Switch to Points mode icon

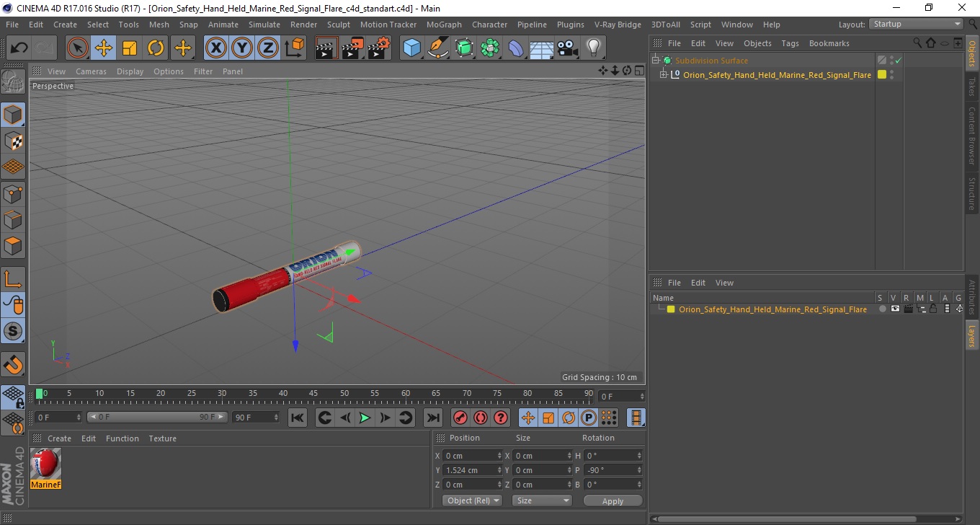pos(13,193)
